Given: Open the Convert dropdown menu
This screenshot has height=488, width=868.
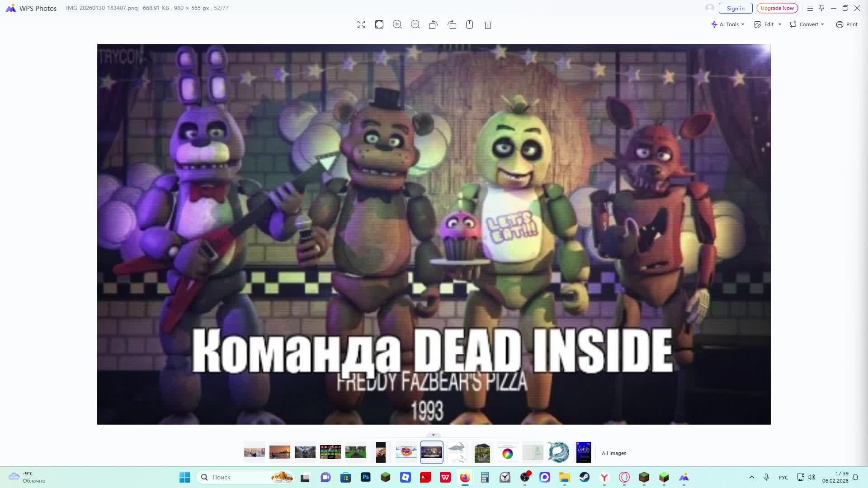Looking at the screenshot, I should coord(807,24).
